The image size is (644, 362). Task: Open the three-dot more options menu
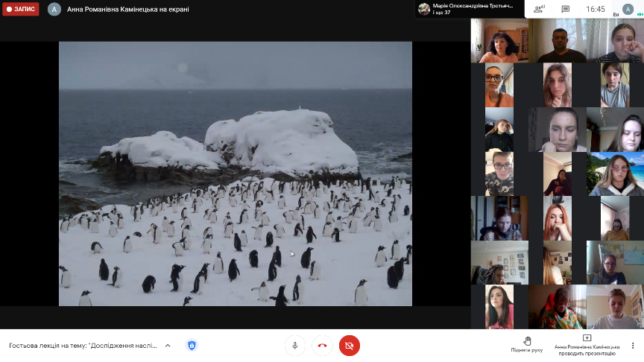pos(633,346)
